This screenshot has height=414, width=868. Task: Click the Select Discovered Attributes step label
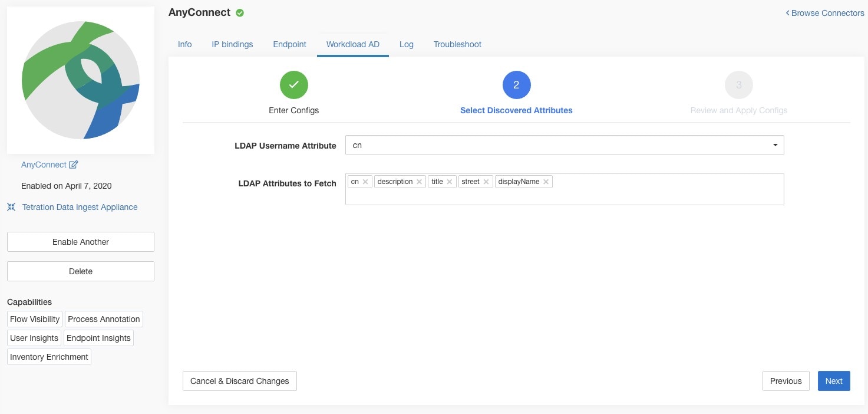516,110
